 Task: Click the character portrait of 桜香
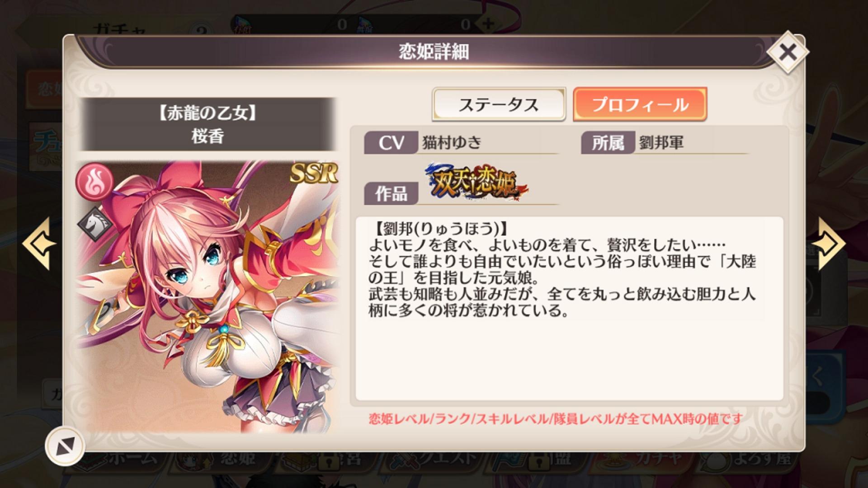click(x=208, y=297)
